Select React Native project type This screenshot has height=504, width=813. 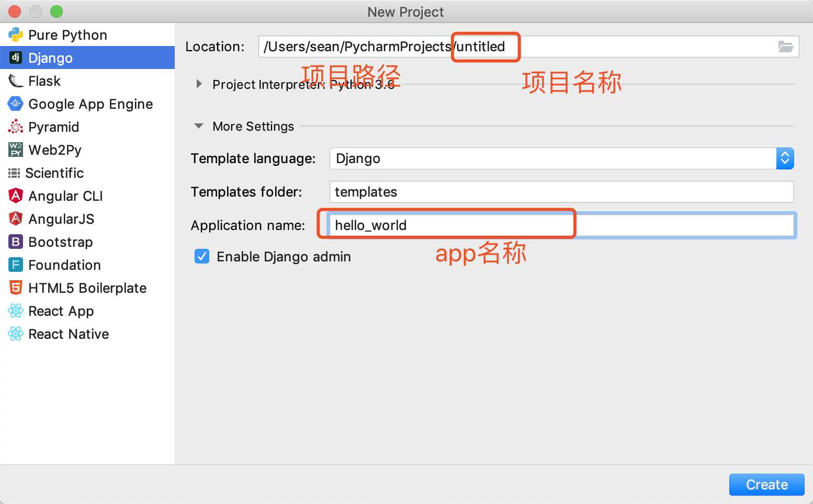click(x=87, y=334)
